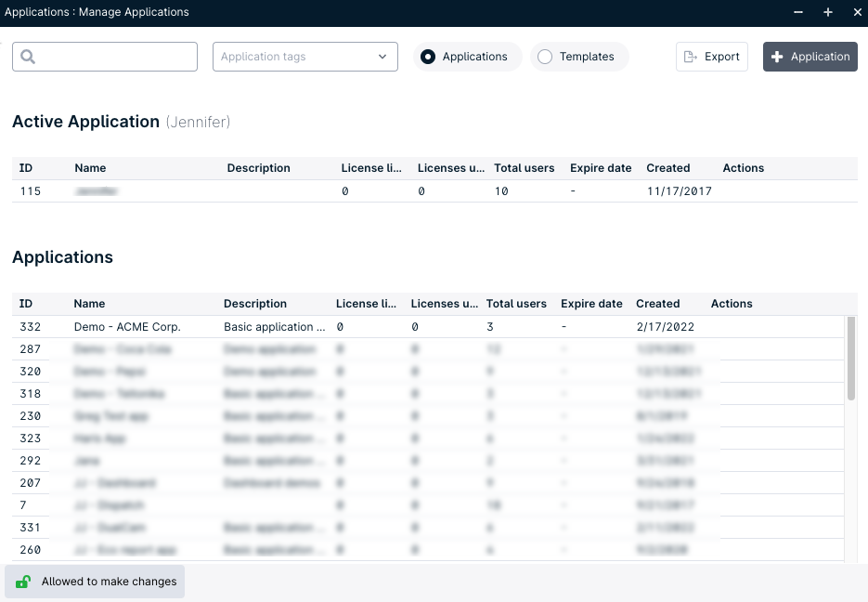
Task: Sort by the Total users column header
Action: point(516,304)
